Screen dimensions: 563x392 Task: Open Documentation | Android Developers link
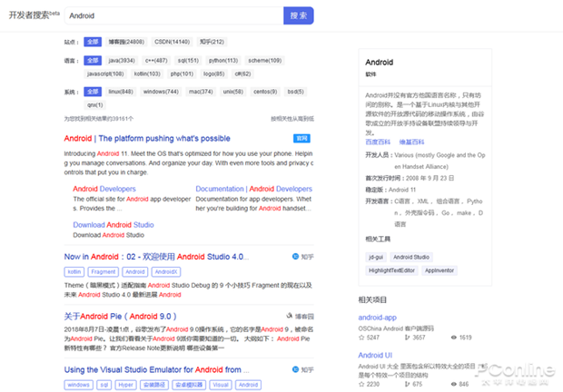[x=254, y=189]
